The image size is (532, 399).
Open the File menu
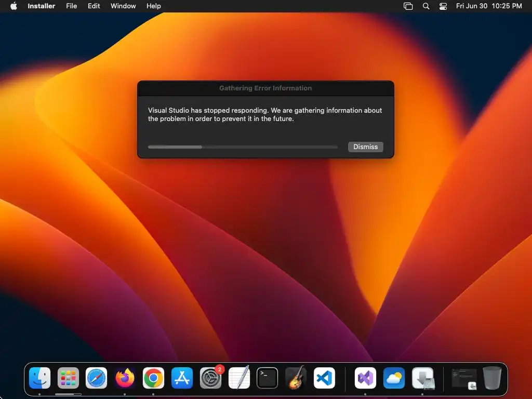[71, 6]
